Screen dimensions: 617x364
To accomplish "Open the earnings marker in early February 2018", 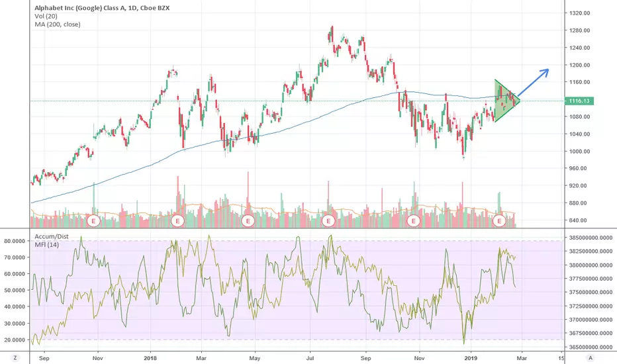I will click(177, 221).
